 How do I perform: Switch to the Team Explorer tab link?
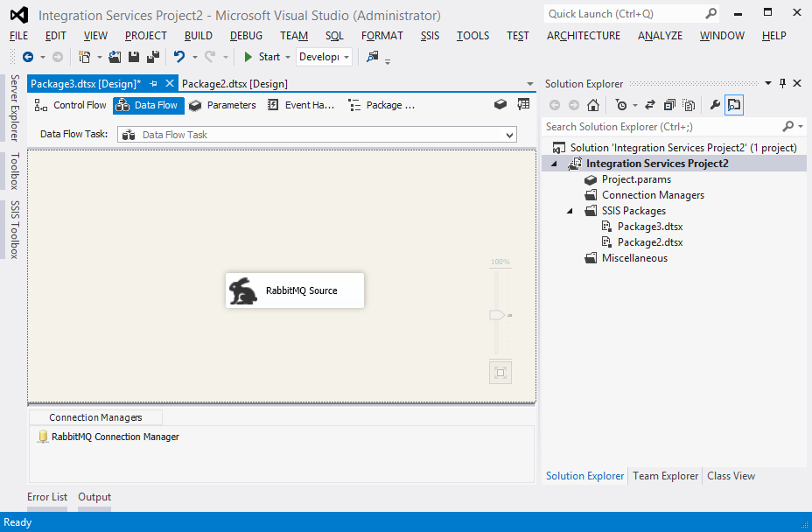(665, 476)
